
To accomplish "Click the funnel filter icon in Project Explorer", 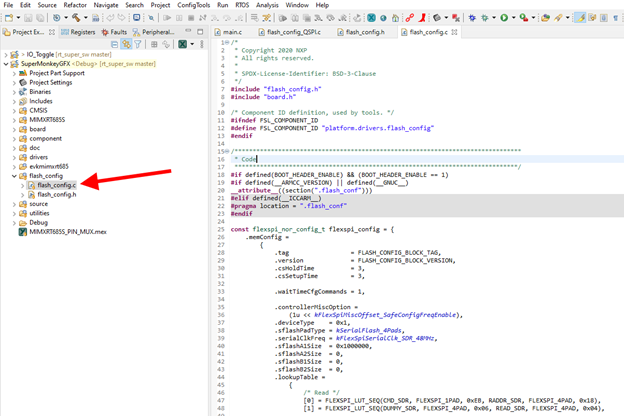I will (x=138, y=45).
